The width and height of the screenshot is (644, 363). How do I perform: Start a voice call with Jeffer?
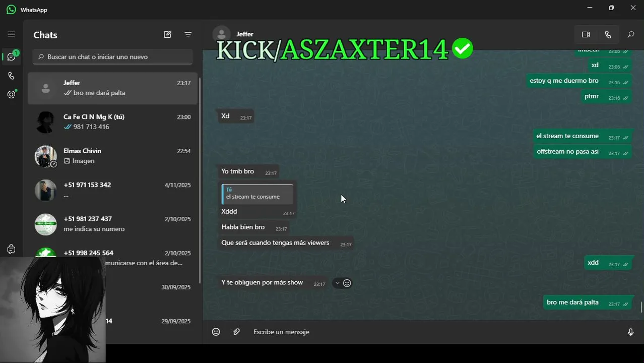point(608,34)
